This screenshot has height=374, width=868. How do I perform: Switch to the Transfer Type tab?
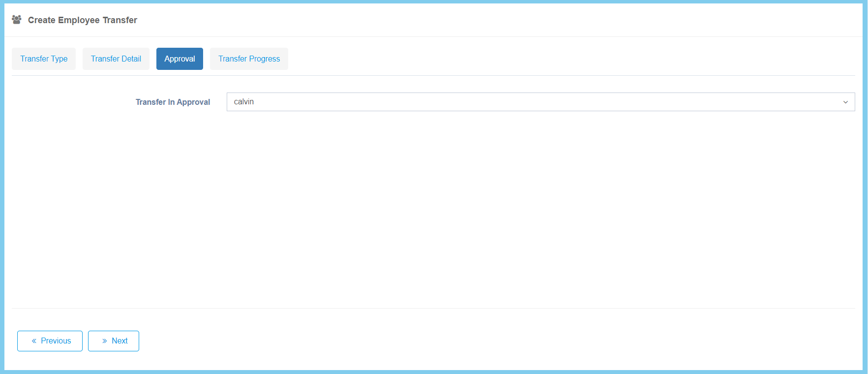tap(44, 59)
